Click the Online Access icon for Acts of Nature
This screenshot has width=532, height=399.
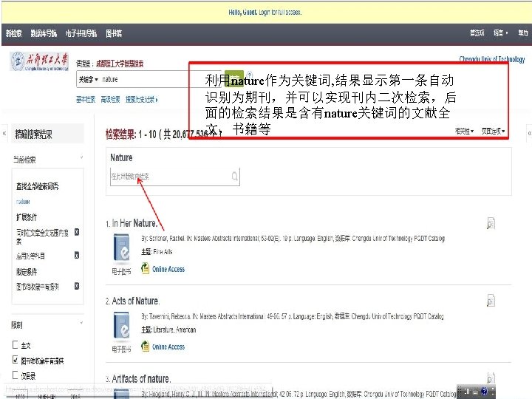[146, 346]
